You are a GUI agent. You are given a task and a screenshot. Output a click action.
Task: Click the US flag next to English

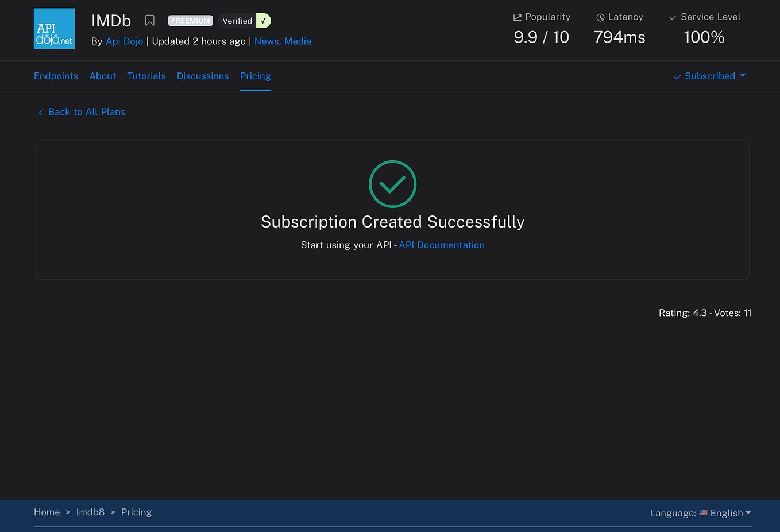(702, 512)
